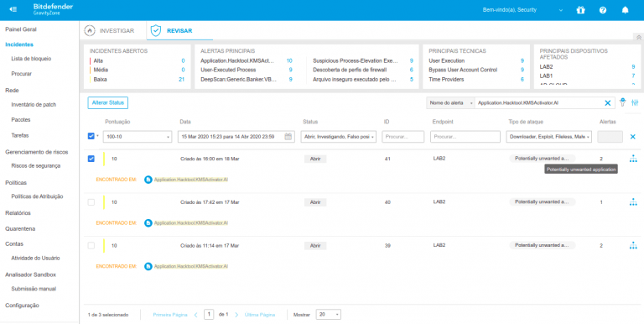Open the Pontuação 100-10 dropdown
The width and height of the screenshot is (644, 324).
click(x=138, y=137)
